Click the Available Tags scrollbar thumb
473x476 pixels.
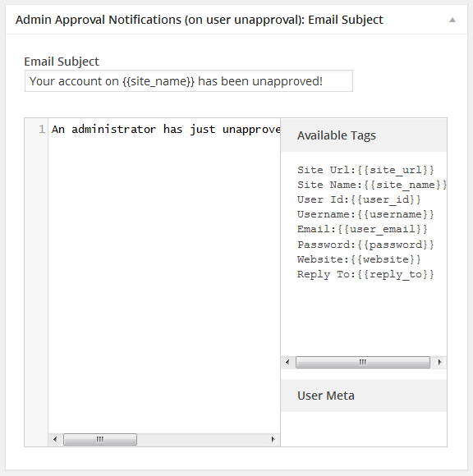[363, 362]
